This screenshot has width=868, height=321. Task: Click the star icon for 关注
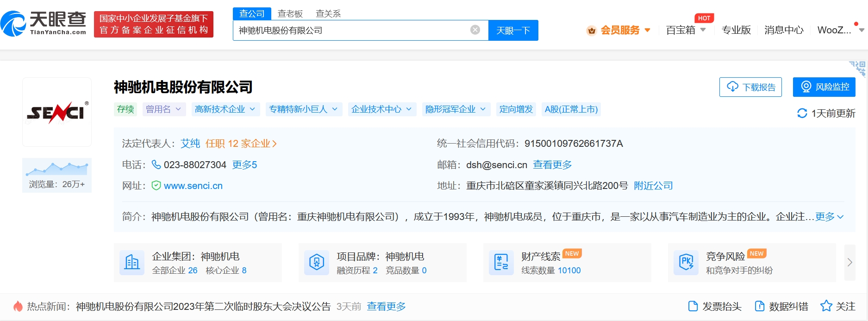[826, 306]
